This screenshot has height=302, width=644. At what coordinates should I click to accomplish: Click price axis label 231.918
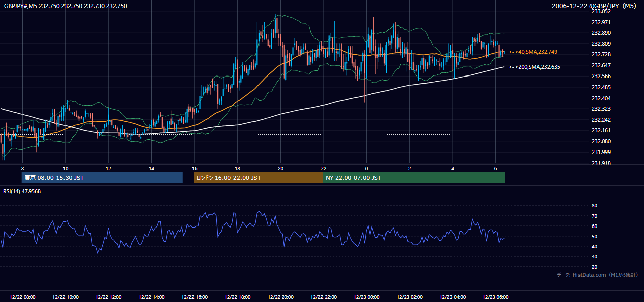tap(601, 163)
